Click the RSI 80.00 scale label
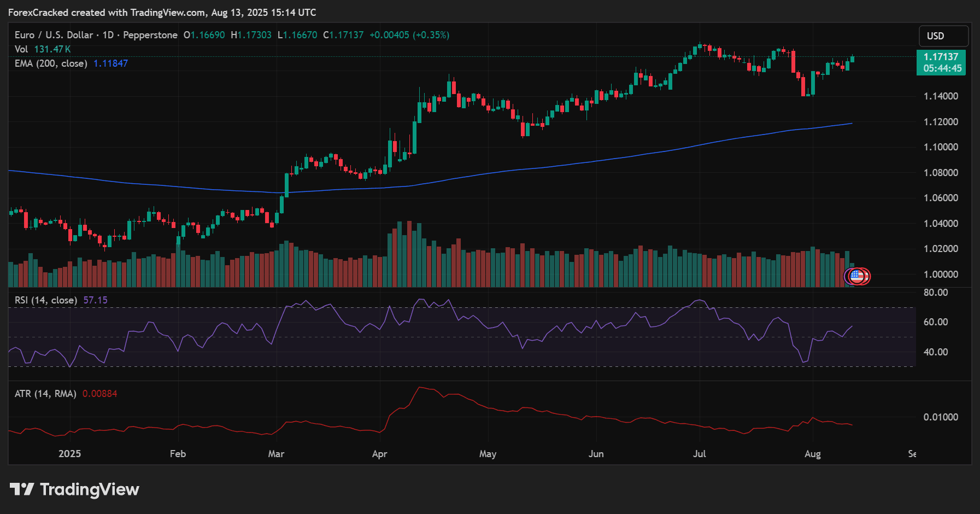980x514 pixels. pyautogui.click(x=935, y=293)
